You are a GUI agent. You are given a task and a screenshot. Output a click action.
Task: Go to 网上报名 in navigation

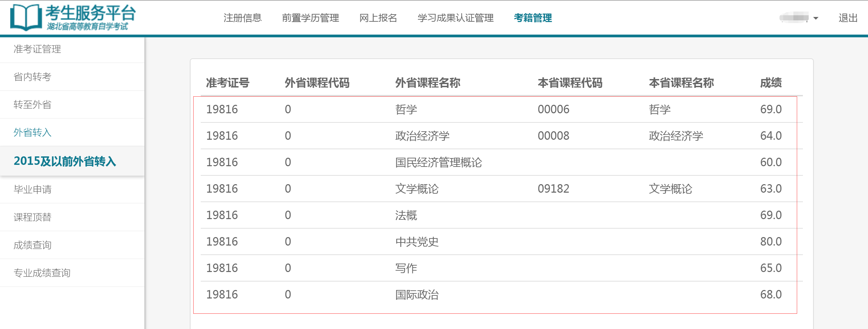click(x=378, y=18)
